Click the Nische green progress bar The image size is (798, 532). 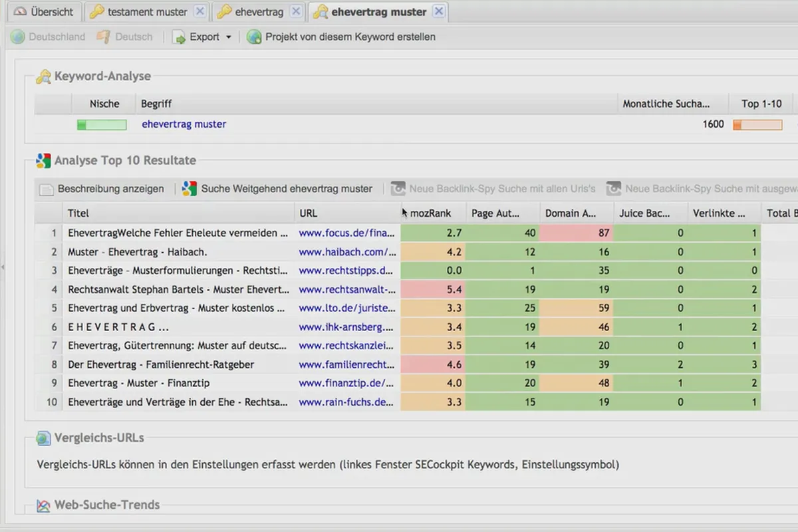point(102,124)
